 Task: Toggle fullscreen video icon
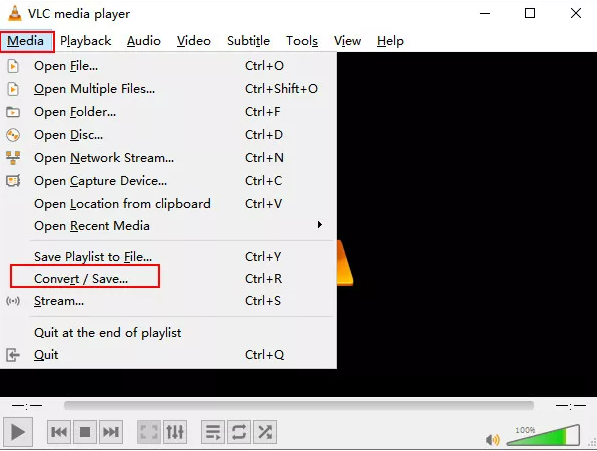[149, 432]
